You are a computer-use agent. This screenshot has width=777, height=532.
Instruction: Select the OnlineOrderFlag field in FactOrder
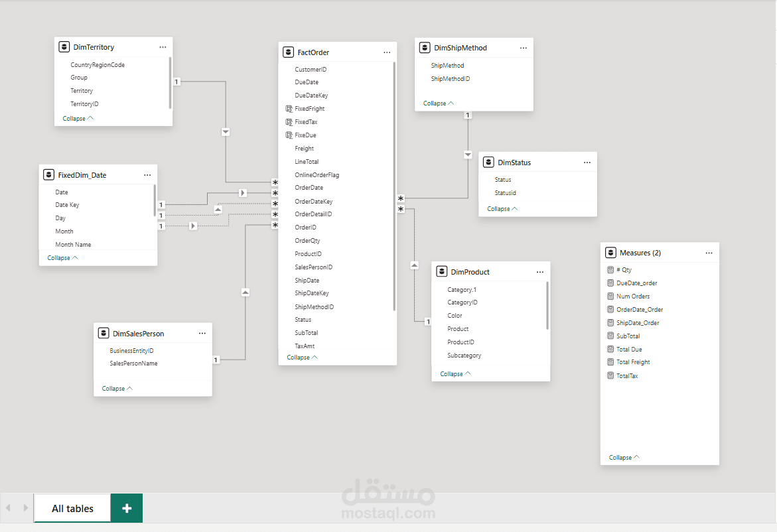tap(317, 175)
